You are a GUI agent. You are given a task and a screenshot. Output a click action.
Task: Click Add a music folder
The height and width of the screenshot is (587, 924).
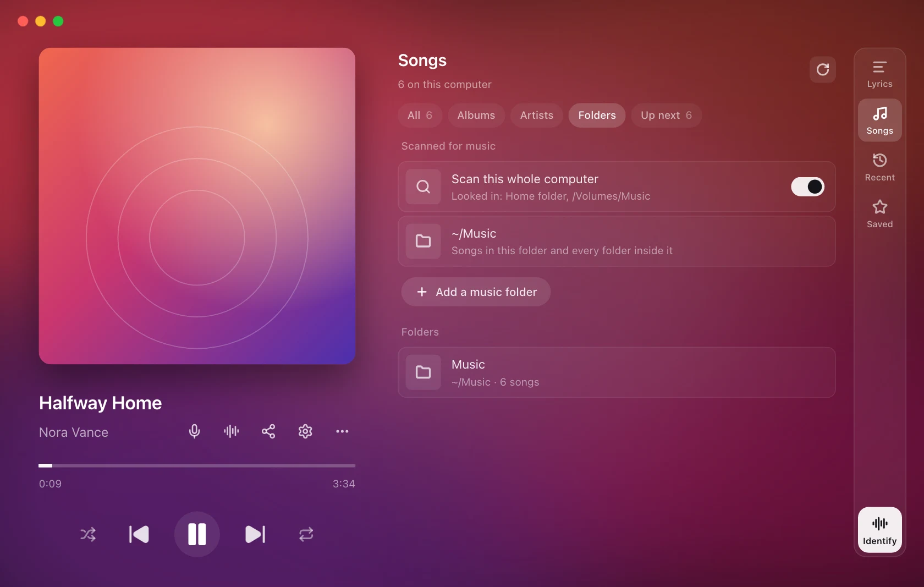click(476, 292)
